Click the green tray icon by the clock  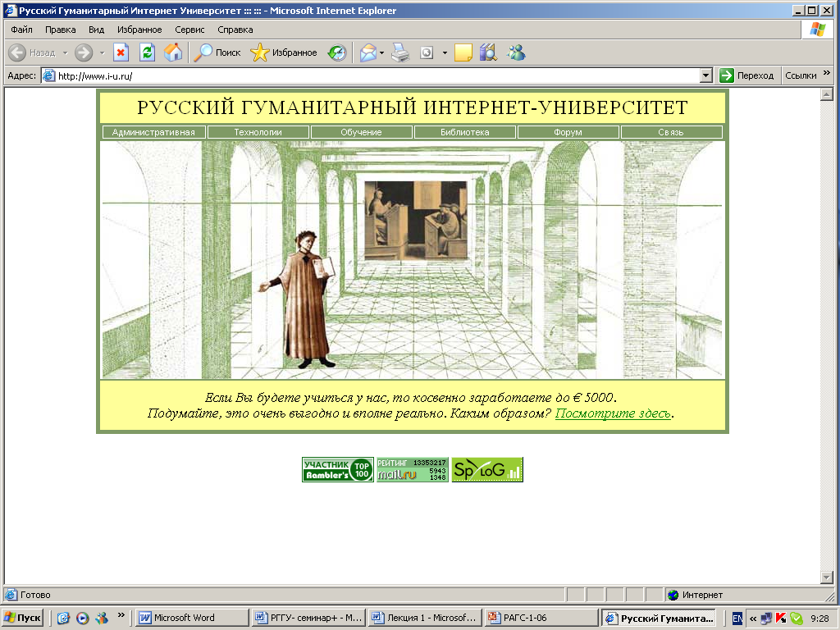(x=796, y=619)
